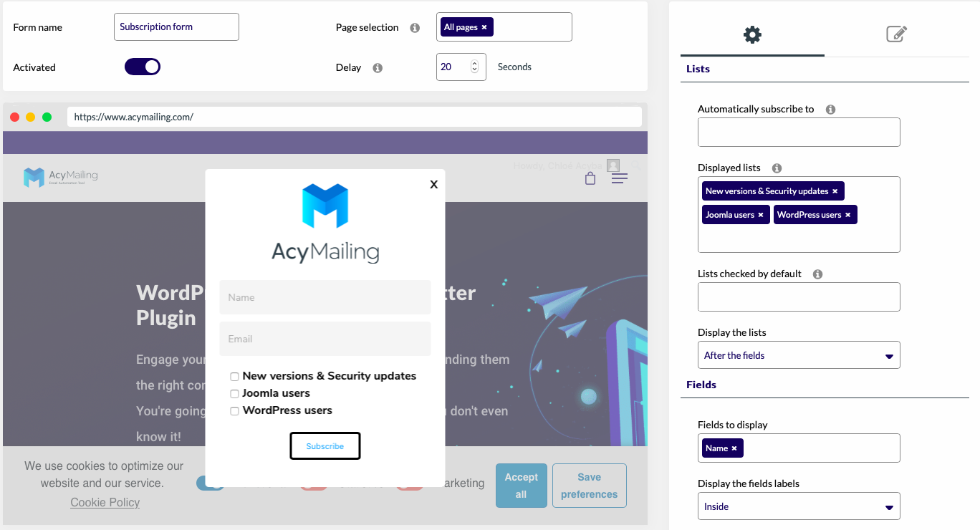The width and height of the screenshot is (980, 530).
Task: Click the Lists section heading
Action: click(698, 69)
